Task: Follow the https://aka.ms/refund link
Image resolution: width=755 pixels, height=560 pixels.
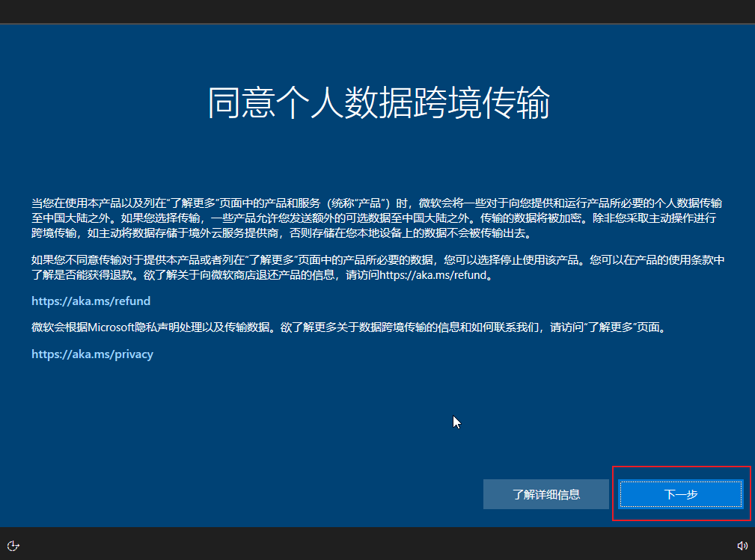Action: (x=91, y=301)
